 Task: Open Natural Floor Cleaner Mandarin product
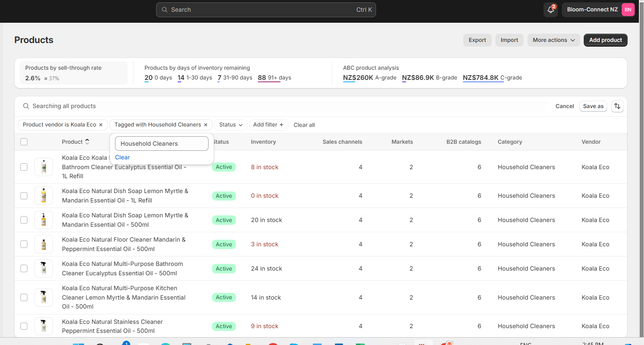(x=124, y=244)
